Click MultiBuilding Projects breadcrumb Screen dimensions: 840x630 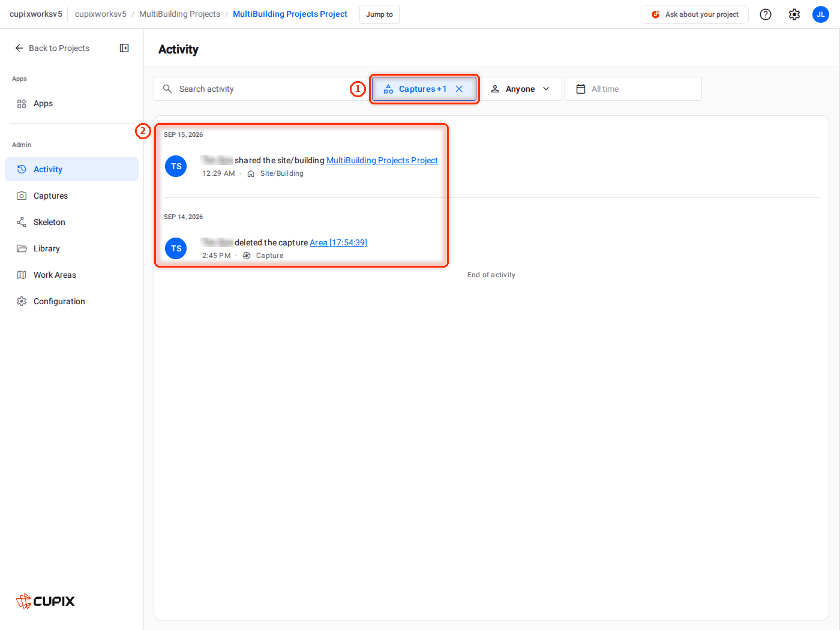[x=179, y=14]
